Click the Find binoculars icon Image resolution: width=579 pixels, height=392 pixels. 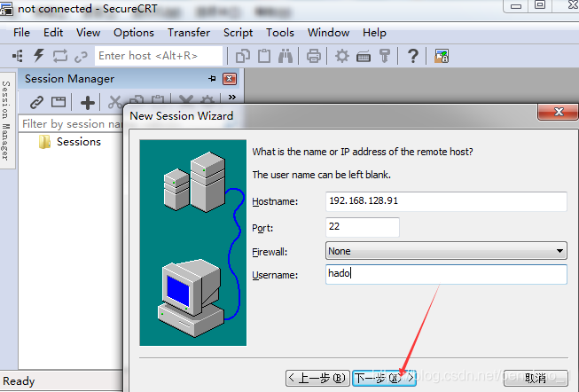[286, 56]
